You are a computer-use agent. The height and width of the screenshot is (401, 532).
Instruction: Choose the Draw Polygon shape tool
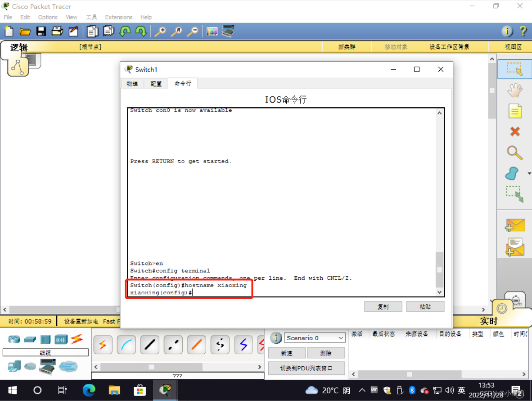(512, 173)
